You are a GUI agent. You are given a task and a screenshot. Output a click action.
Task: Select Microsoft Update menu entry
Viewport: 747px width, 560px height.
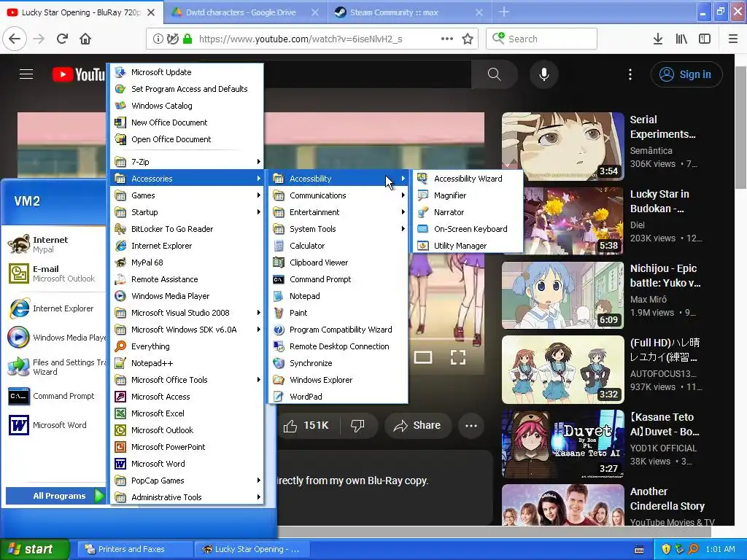click(187, 72)
